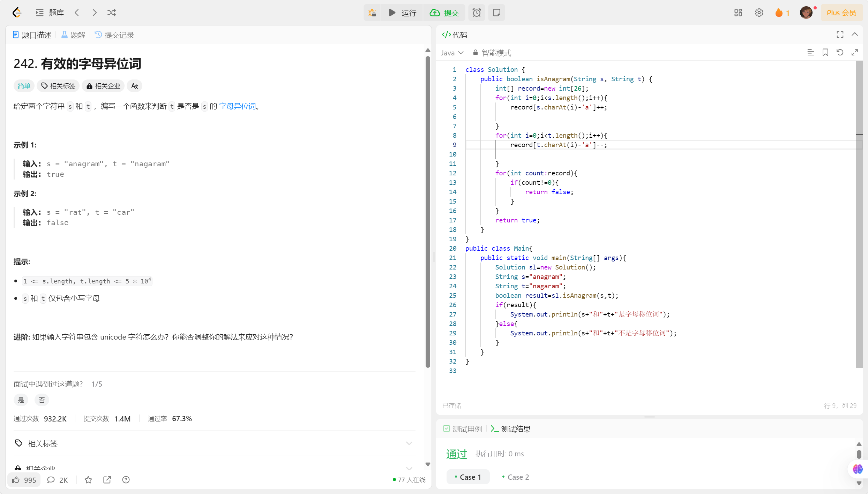The image size is (868, 494).
Task: Switch to the 提交记录 tab
Action: tap(114, 35)
